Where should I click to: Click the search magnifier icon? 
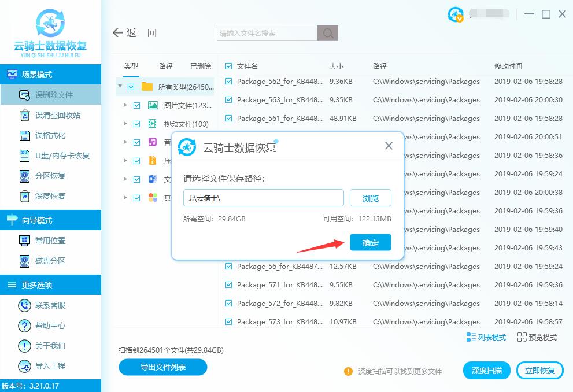(327, 34)
